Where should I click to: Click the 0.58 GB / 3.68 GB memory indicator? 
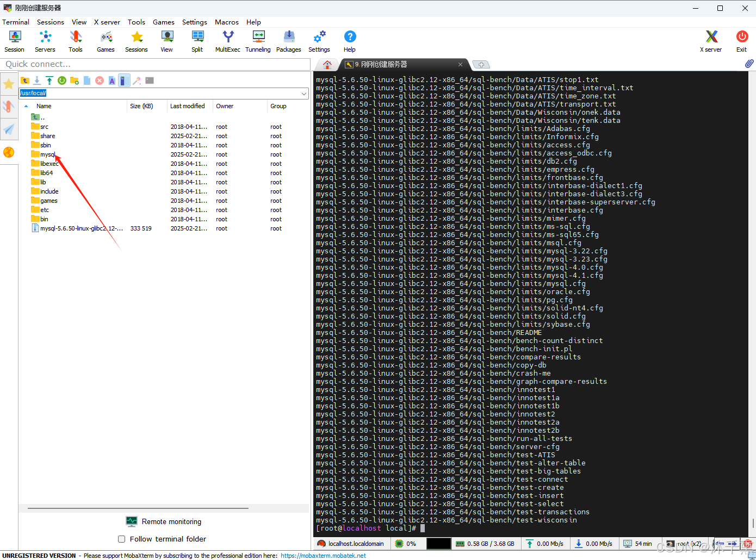[485, 544]
